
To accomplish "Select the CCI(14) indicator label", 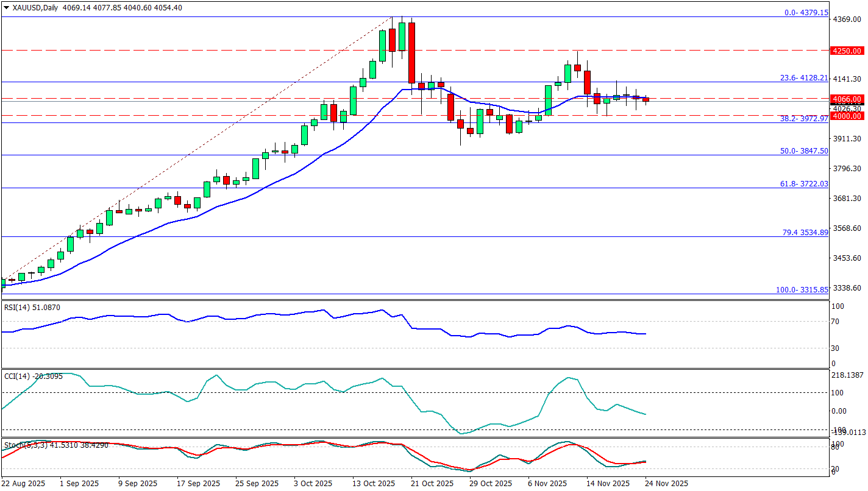I will click(x=31, y=376).
